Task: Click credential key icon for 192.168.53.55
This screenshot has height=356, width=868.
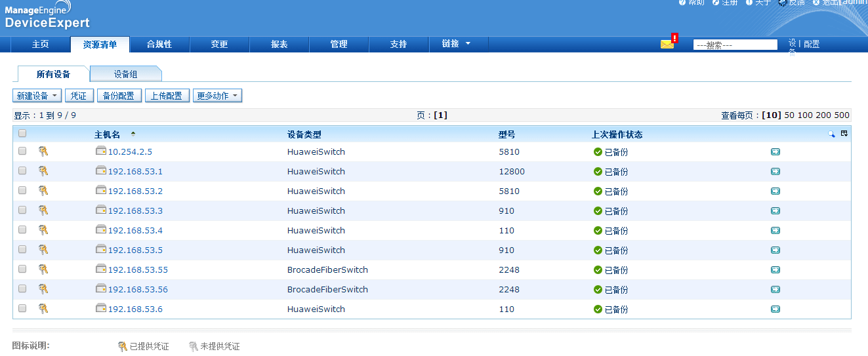Action: (x=43, y=269)
